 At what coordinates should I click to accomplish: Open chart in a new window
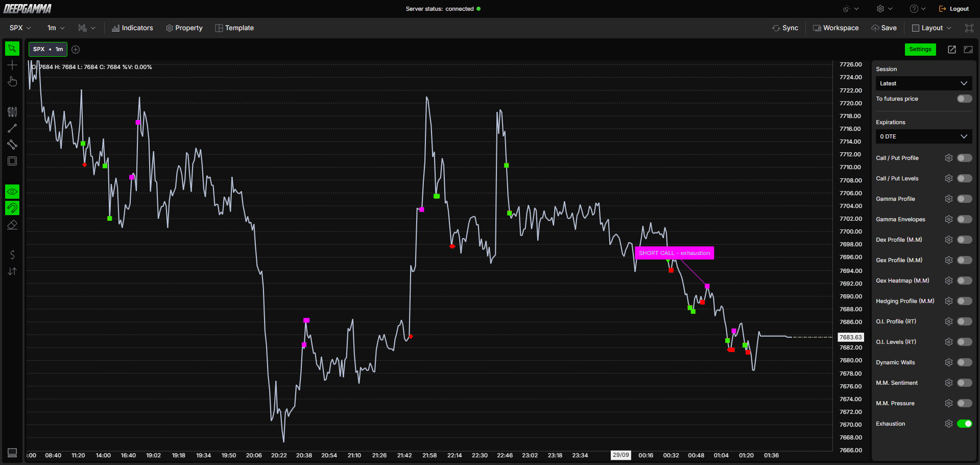(952, 50)
